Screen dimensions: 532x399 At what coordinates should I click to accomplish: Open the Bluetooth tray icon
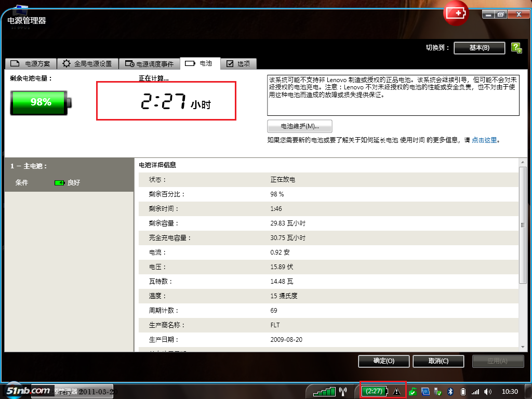[x=451, y=391]
